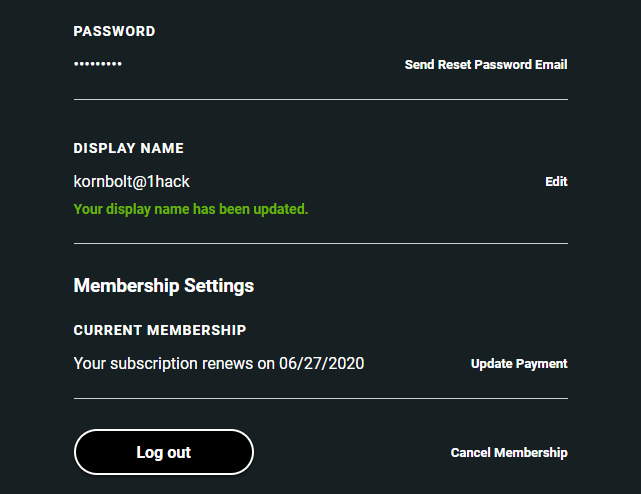The height and width of the screenshot is (494, 641).
Task: Click Send Reset Password Email link
Action: coord(485,65)
